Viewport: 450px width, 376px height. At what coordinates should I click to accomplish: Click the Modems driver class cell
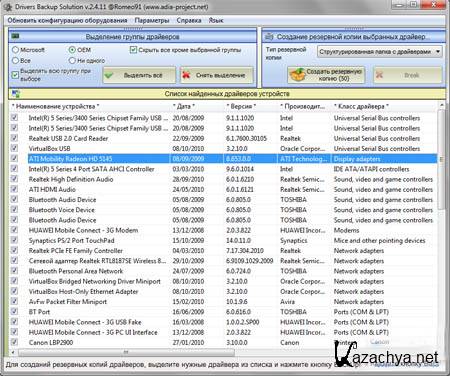346,230
